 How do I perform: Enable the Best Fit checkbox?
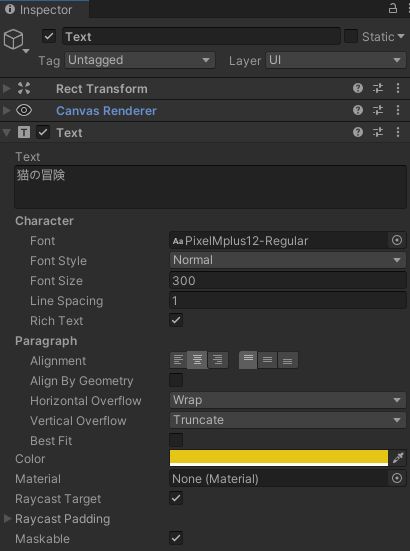[176, 440]
